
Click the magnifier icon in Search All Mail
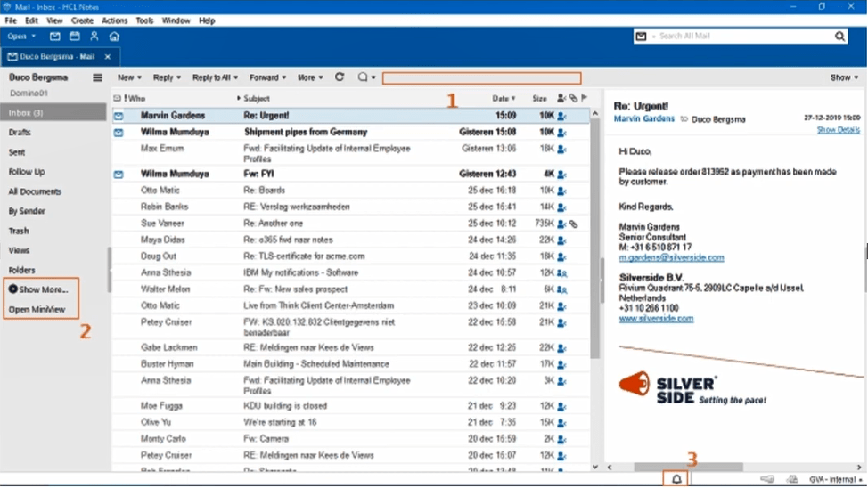[x=839, y=37]
